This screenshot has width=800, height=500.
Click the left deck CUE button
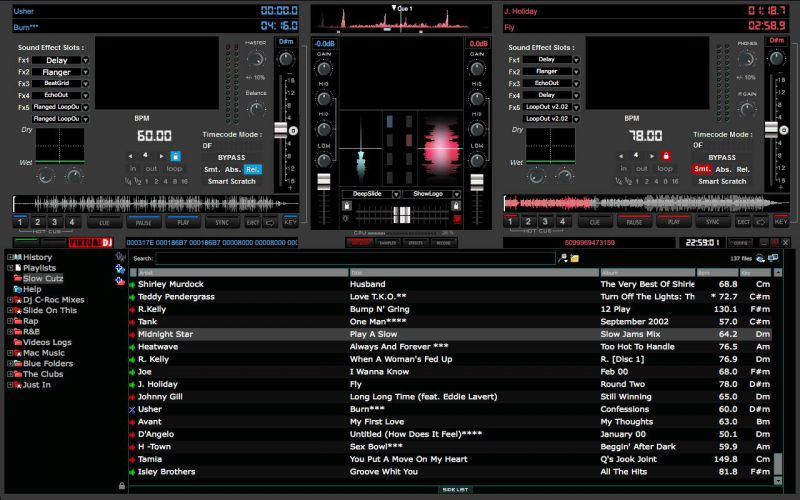[104, 222]
